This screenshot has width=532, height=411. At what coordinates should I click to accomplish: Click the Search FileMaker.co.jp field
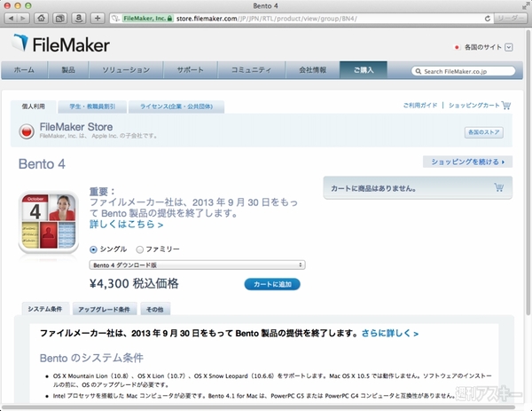(464, 71)
